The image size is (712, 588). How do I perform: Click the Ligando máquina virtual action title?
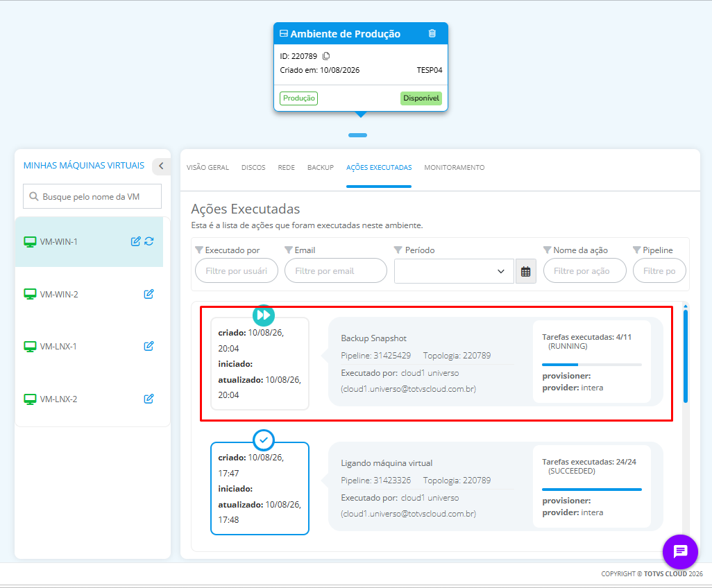(x=387, y=463)
